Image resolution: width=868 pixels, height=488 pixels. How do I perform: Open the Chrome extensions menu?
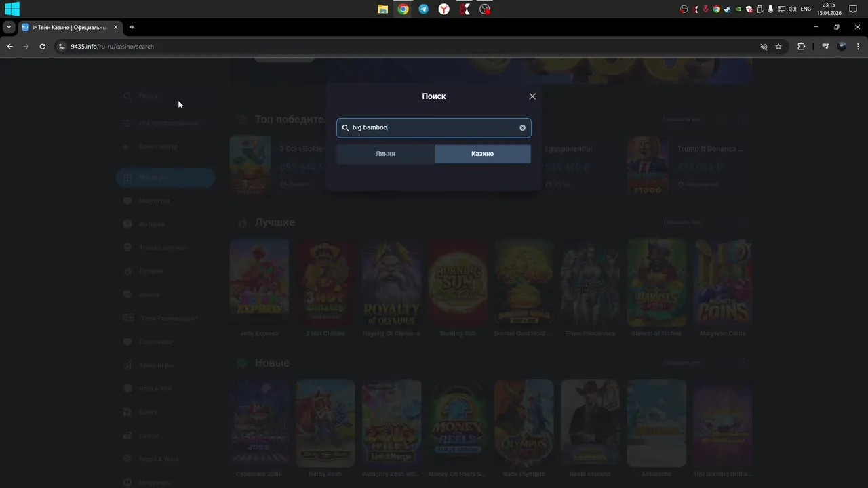(801, 47)
